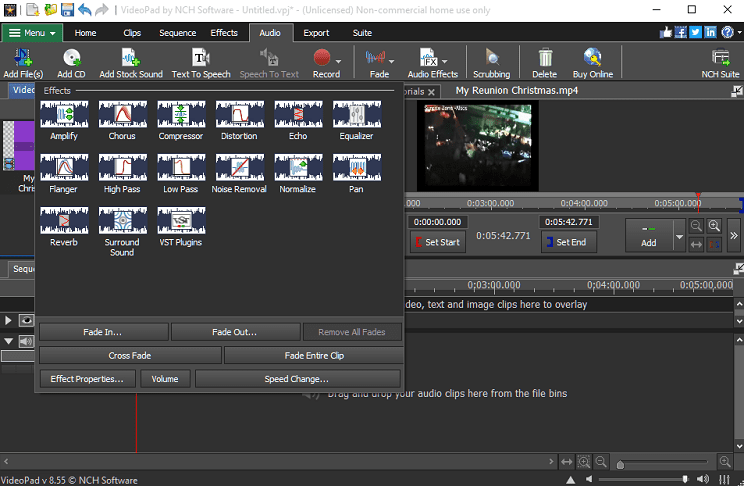
Task: Apply the High Pass filter
Action: point(122,174)
